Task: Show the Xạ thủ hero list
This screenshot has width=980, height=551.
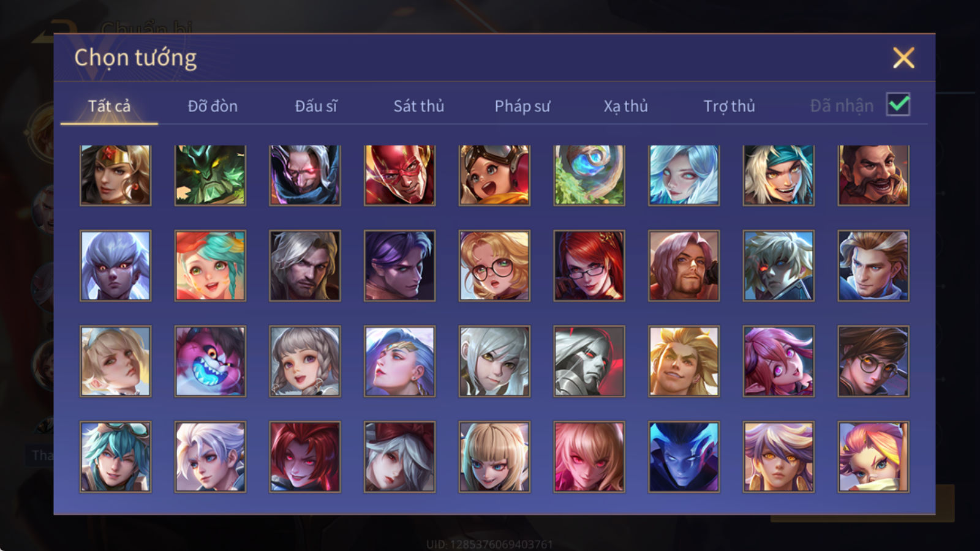Action: [x=625, y=106]
